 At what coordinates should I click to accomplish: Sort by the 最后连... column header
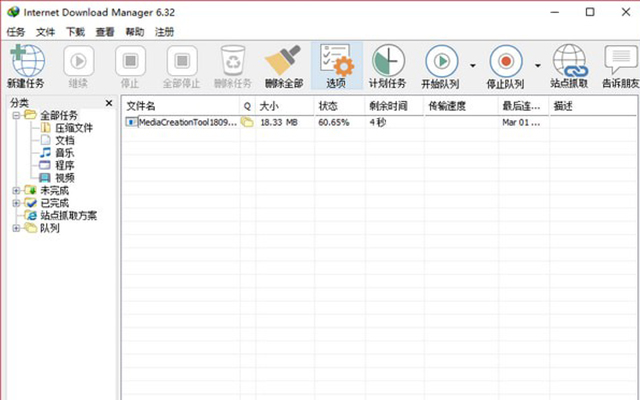coord(524,107)
